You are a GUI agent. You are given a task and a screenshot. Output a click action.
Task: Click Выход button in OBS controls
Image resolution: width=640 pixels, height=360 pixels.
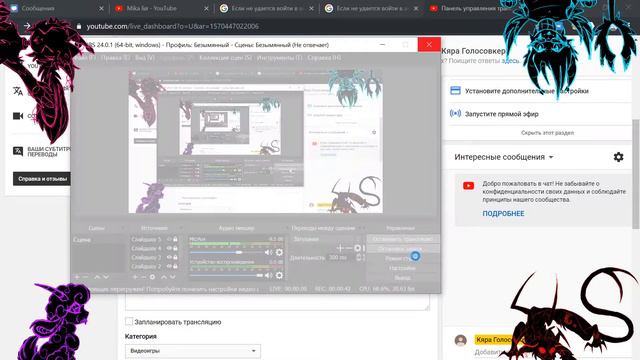click(x=402, y=278)
